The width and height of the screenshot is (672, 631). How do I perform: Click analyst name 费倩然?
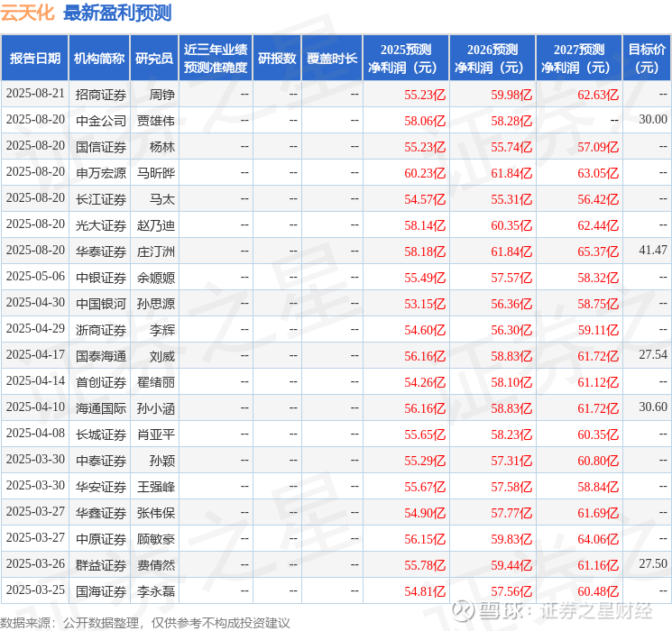pyautogui.click(x=155, y=564)
